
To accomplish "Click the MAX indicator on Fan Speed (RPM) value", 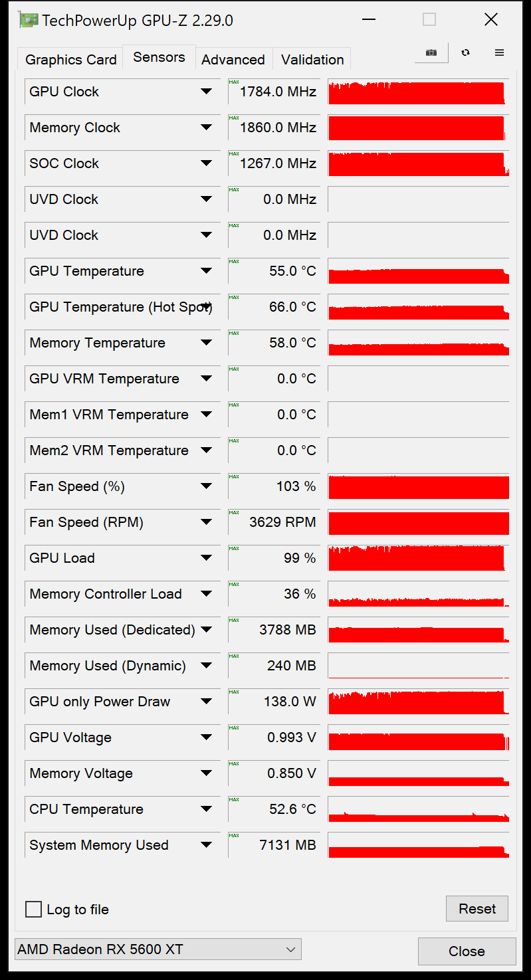I will coord(234,512).
